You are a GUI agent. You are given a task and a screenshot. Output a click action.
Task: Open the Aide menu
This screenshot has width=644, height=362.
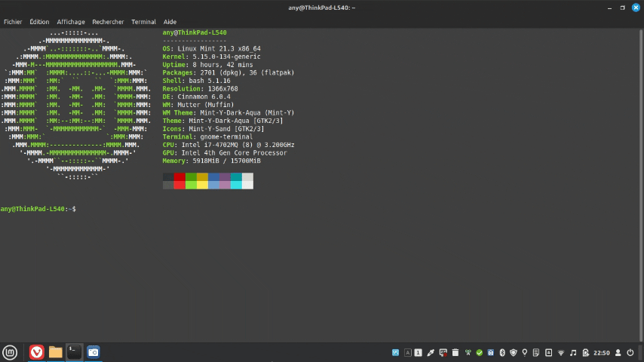tap(170, 22)
